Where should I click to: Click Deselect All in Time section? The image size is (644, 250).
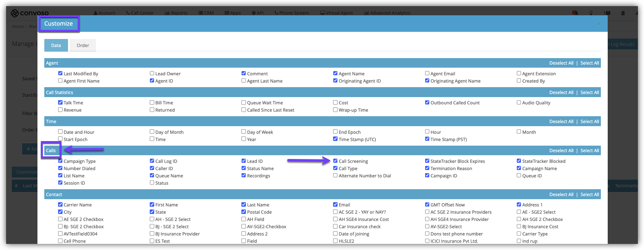click(x=561, y=122)
